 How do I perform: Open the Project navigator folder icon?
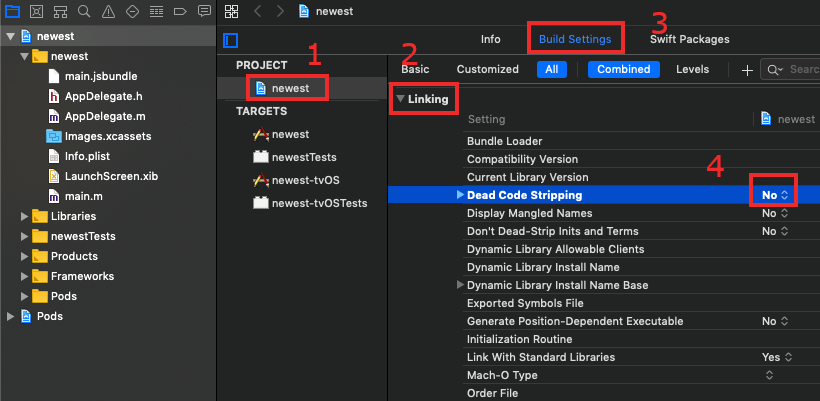(x=12, y=11)
